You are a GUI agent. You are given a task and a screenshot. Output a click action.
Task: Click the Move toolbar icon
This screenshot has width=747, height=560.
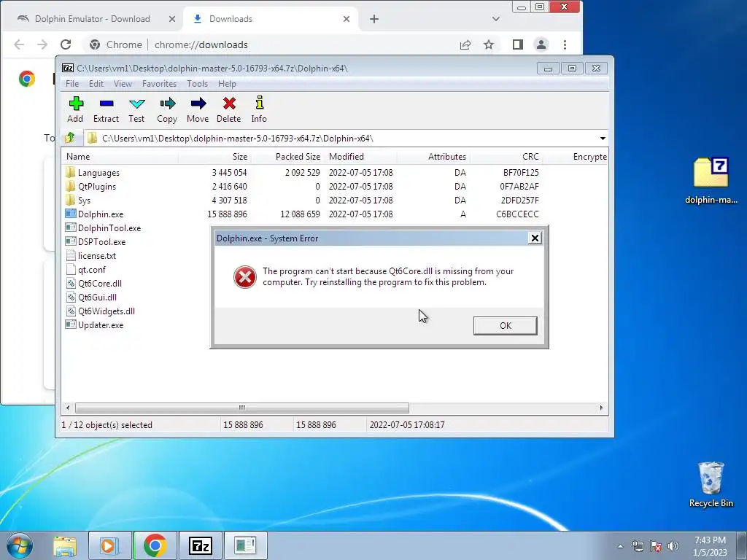(x=198, y=109)
